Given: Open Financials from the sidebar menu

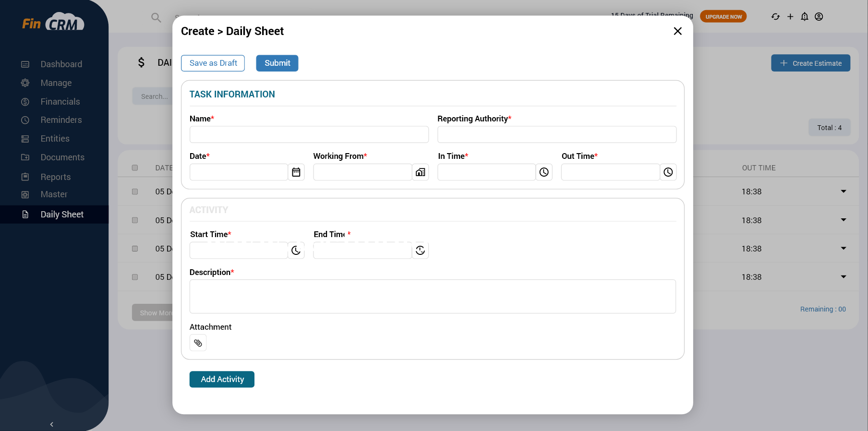Looking at the screenshot, I should [x=60, y=102].
